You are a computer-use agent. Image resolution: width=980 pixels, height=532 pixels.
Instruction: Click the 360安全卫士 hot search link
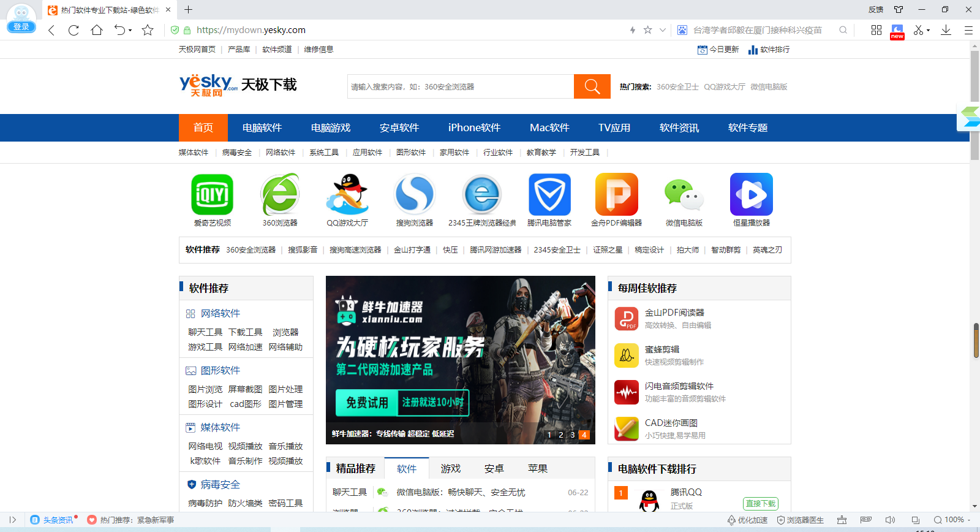coord(677,87)
